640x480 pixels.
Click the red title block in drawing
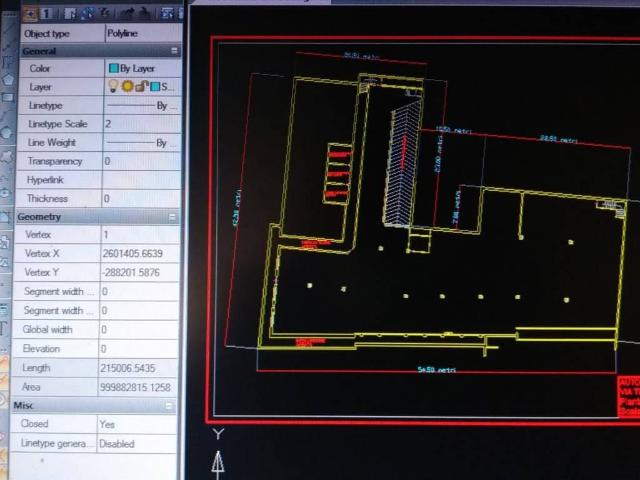tap(629, 397)
